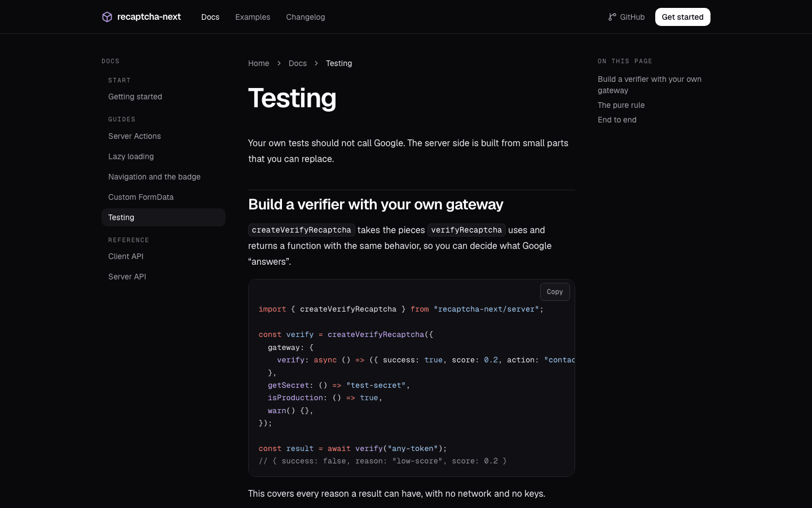
Task: Click the Home breadcrumb
Action: click(x=259, y=63)
